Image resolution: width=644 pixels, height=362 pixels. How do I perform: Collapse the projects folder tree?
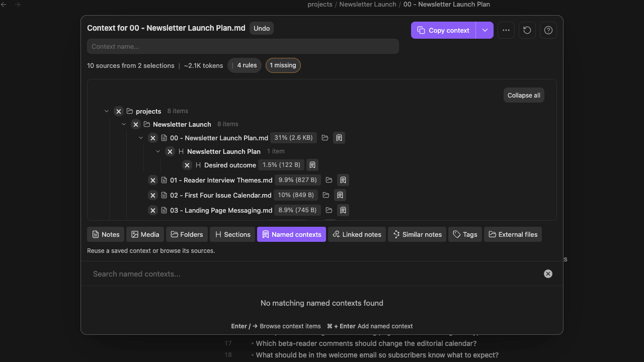click(107, 111)
